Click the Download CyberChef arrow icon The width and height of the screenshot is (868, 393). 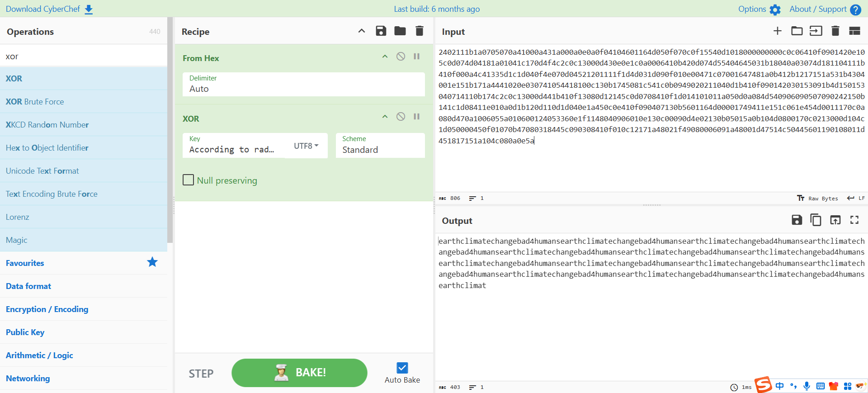tap(89, 9)
